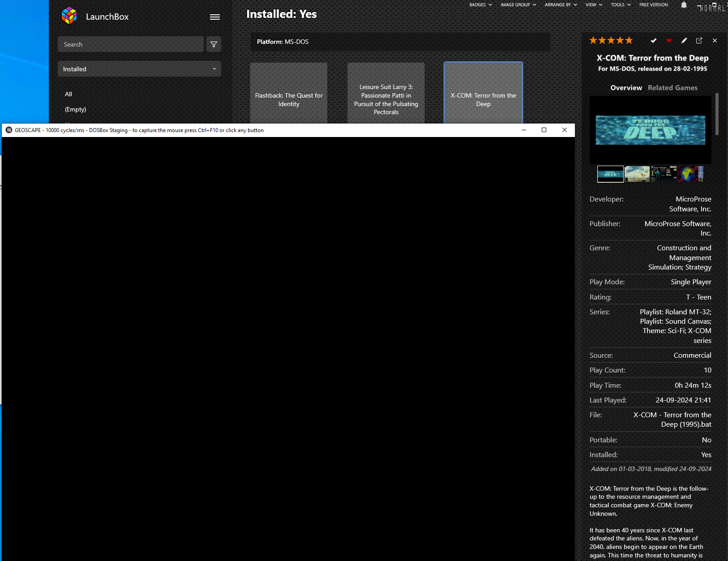Set rating to one star
This screenshot has height=561, width=728.
pyautogui.click(x=593, y=41)
